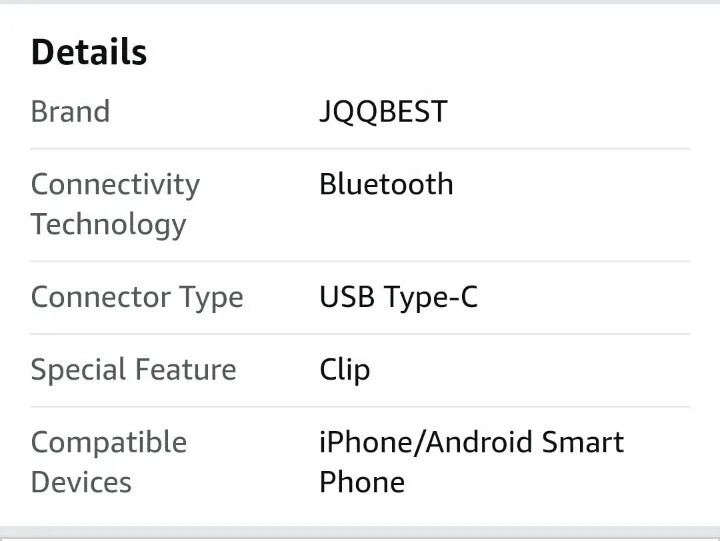Select the Bluetooth value
The height and width of the screenshot is (541, 720).
[x=386, y=184]
